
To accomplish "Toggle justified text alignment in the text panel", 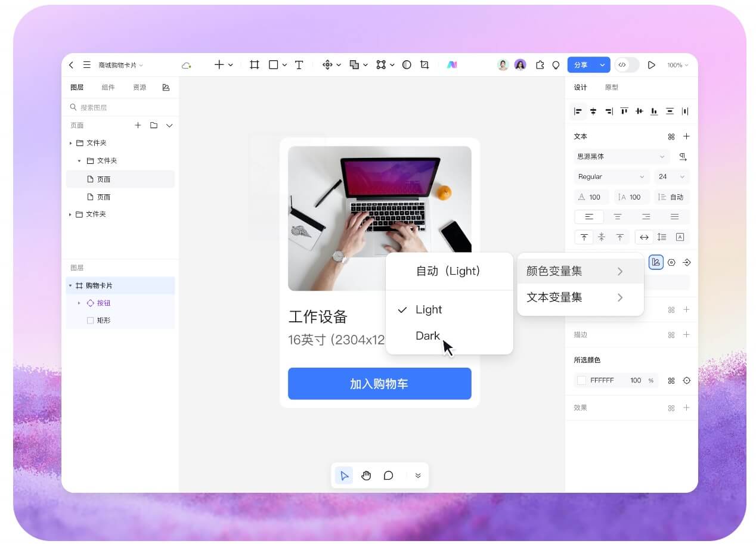I will (674, 216).
